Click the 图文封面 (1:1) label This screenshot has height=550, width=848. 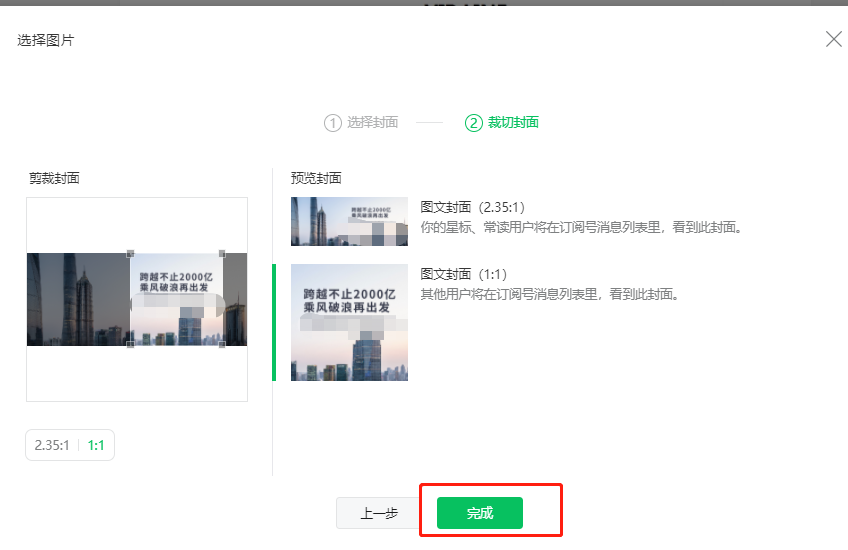(463, 274)
